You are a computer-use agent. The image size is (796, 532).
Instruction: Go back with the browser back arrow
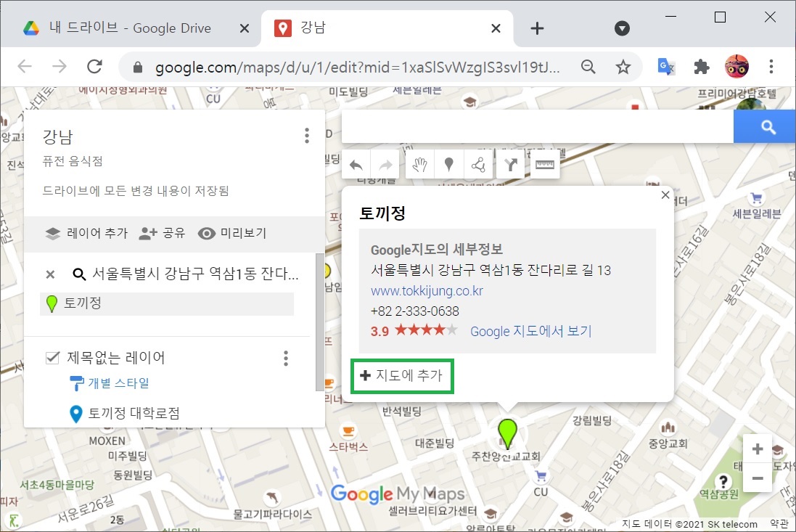tap(25, 67)
